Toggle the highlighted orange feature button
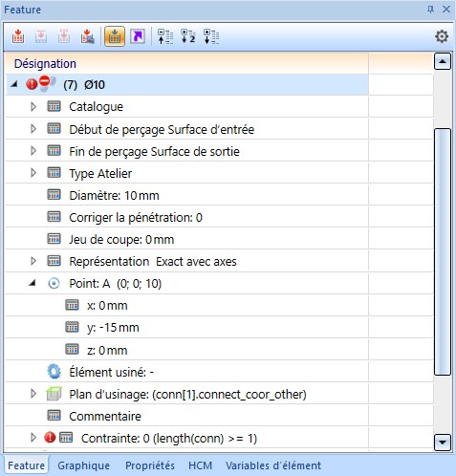 (115, 36)
